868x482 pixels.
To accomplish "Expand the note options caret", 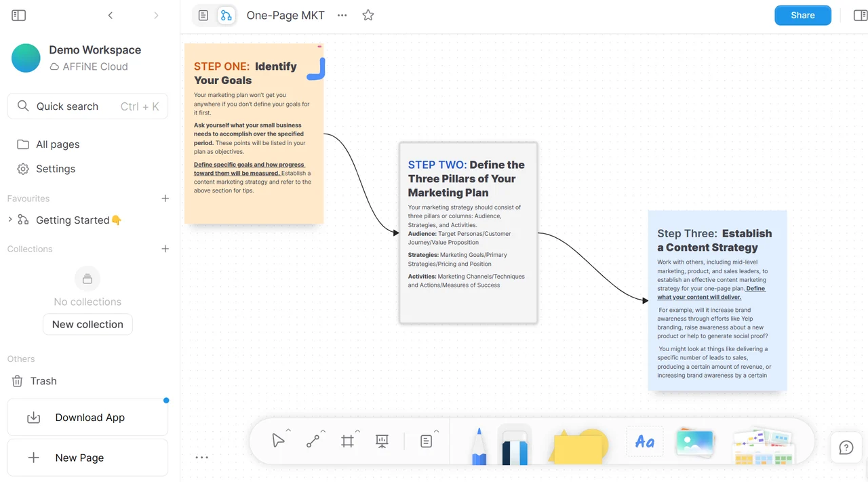I will pyautogui.click(x=436, y=431).
